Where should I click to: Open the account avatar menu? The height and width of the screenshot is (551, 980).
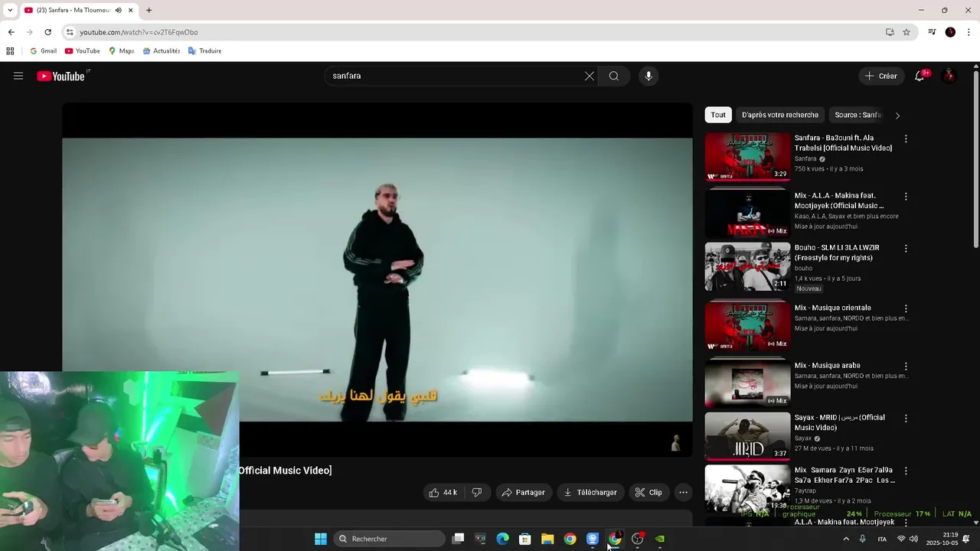[949, 76]
